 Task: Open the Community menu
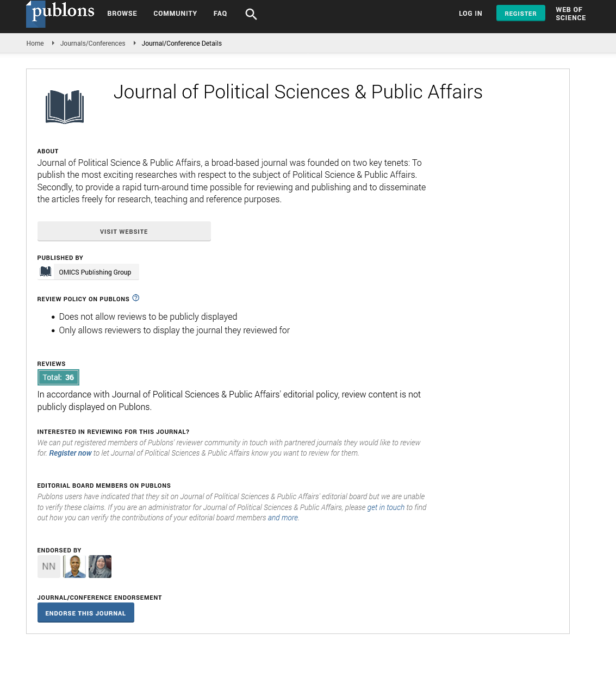tap(175, 14)
